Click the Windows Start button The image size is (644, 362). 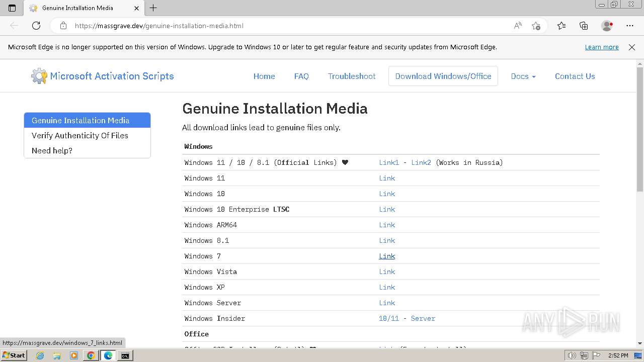pos(14,355)
